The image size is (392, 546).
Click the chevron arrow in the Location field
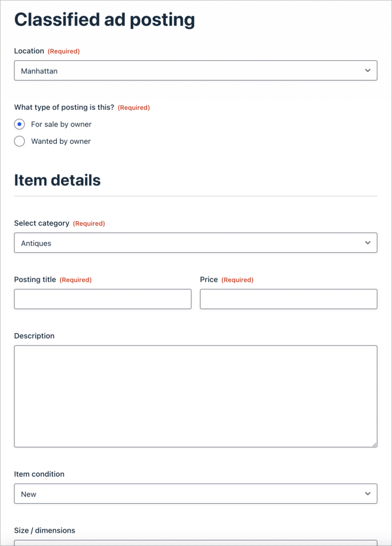pyautogui.click(x=367, y=70)
